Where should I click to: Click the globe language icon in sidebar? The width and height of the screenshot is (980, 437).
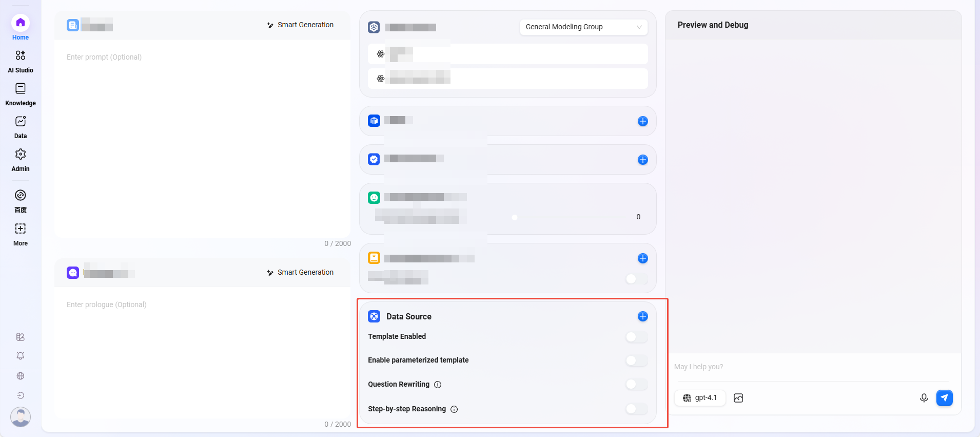[21, 376]
